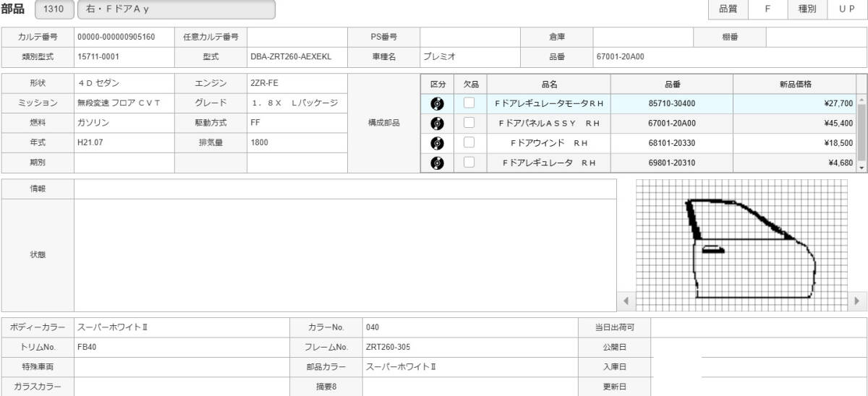Click part name field 右・FドアAy
The height and width of the screenshot is (396, 868).
click(176, 9)
